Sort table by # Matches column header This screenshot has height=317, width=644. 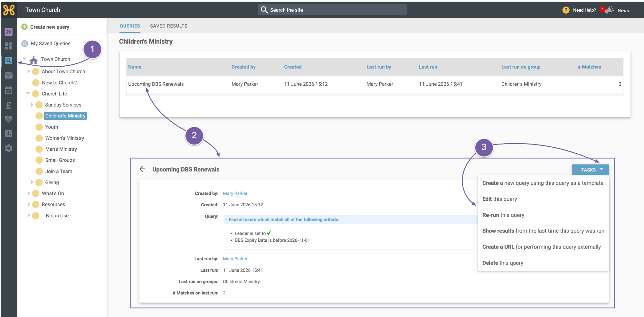coord(589,67)
